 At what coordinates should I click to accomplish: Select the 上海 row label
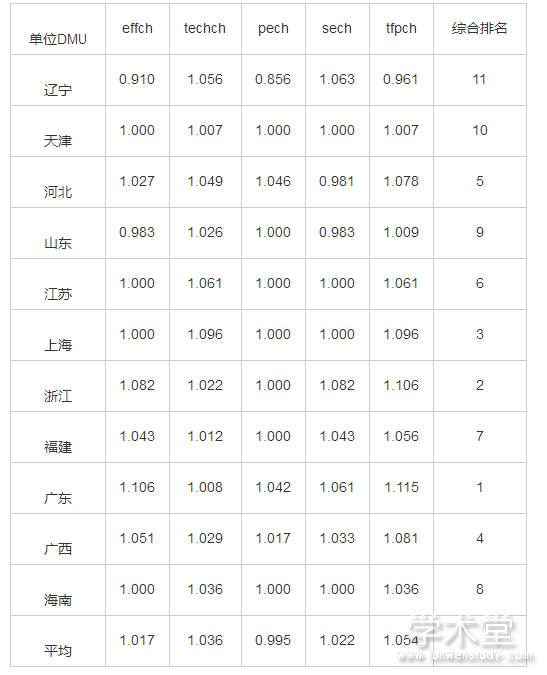(x=58, y=345)
